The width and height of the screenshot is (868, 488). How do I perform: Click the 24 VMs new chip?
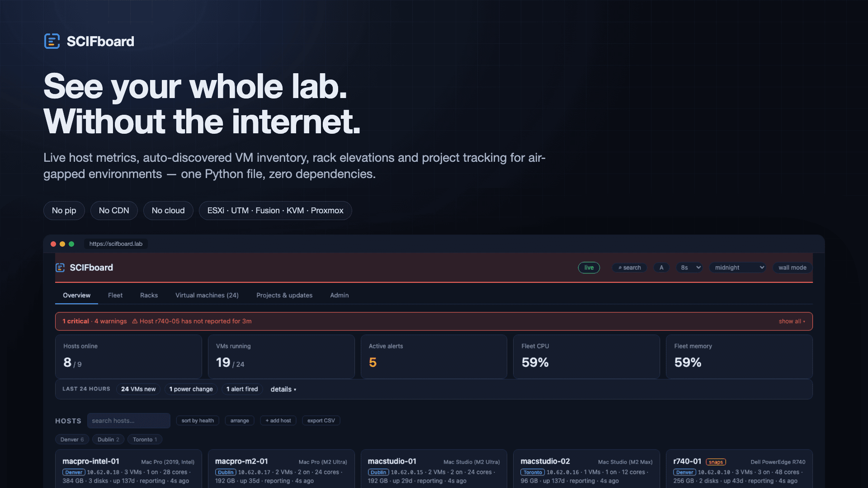(x=138, y=389)
